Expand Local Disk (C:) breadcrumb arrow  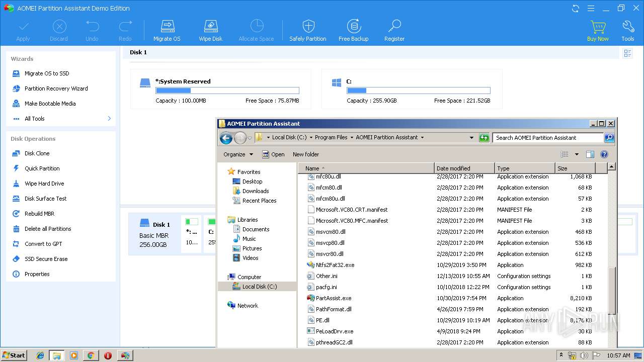(x=310, y=137)
